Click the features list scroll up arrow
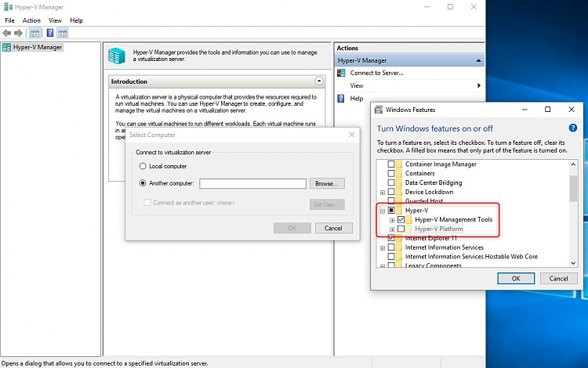Viewport: 588px width, 368px height. coord(573,164)
